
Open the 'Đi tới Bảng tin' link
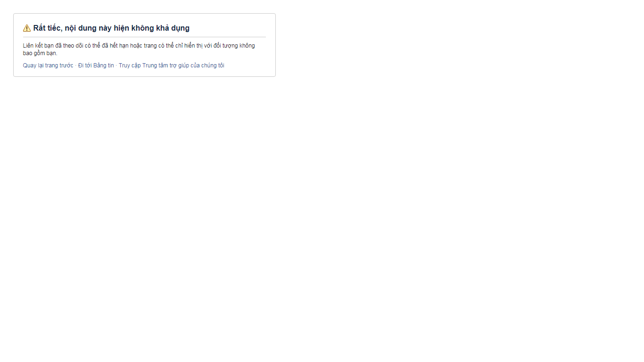coord(96,66)
